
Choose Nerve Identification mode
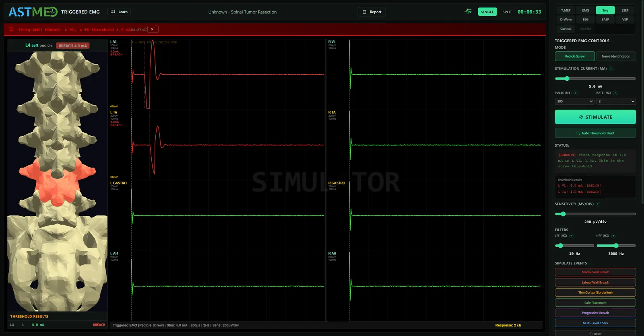tap(616, 56)
